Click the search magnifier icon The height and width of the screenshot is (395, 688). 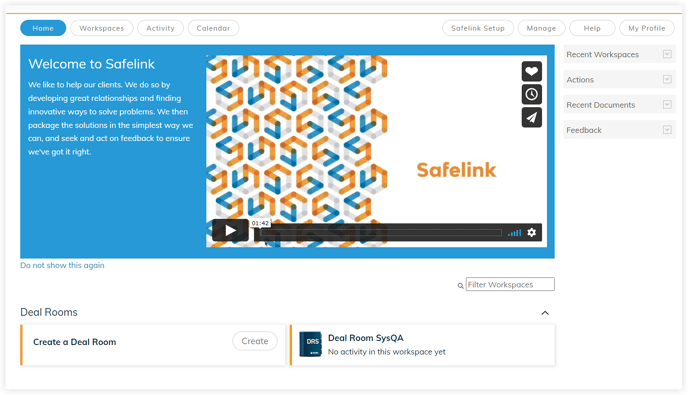coord(460,286)
